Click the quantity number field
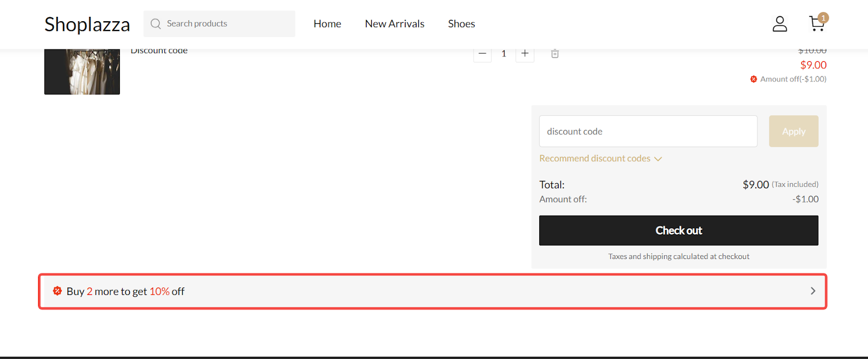The image size is (868, 359). coord(503,54)
